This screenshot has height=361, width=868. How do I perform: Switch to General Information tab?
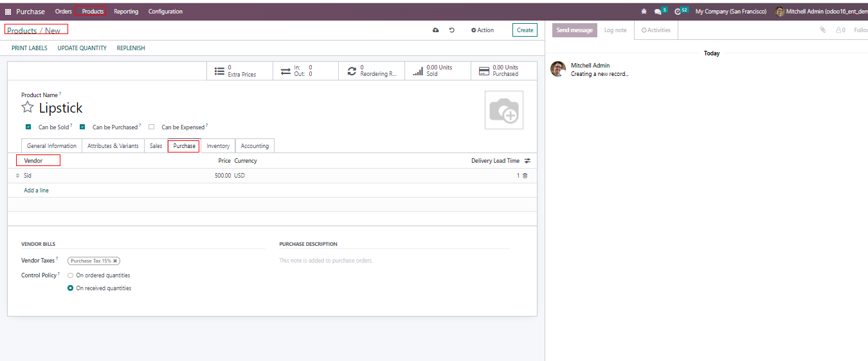51,146
